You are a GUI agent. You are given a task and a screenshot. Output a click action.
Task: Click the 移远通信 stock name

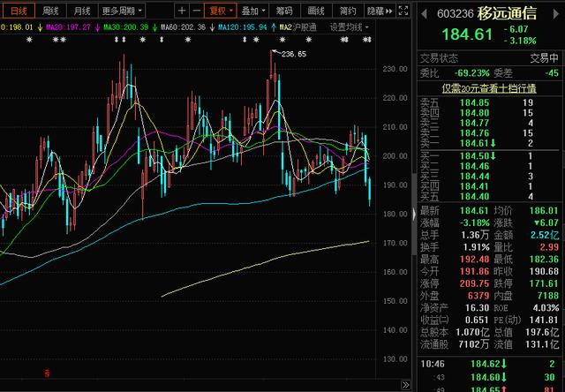click(x=507, y=14)
